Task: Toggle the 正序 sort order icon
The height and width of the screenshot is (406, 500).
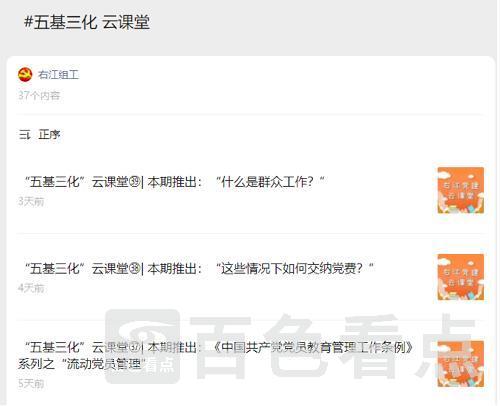Action: [x=25, y=135]
